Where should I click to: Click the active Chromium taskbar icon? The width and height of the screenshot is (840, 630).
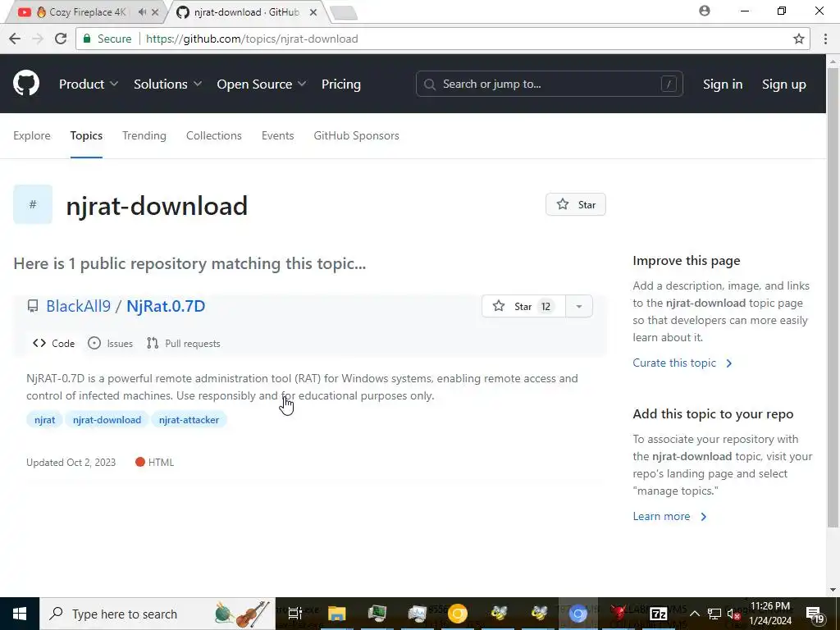click(578, 614)
